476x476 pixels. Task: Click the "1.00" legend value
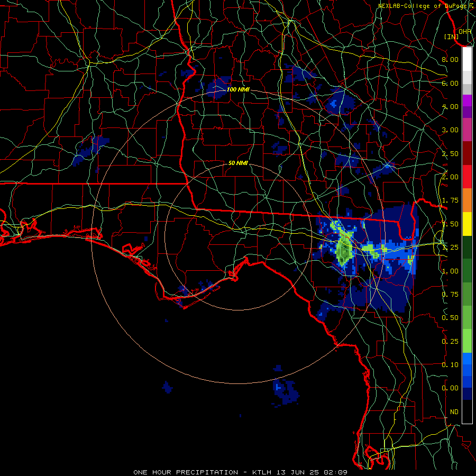point(450,271)
